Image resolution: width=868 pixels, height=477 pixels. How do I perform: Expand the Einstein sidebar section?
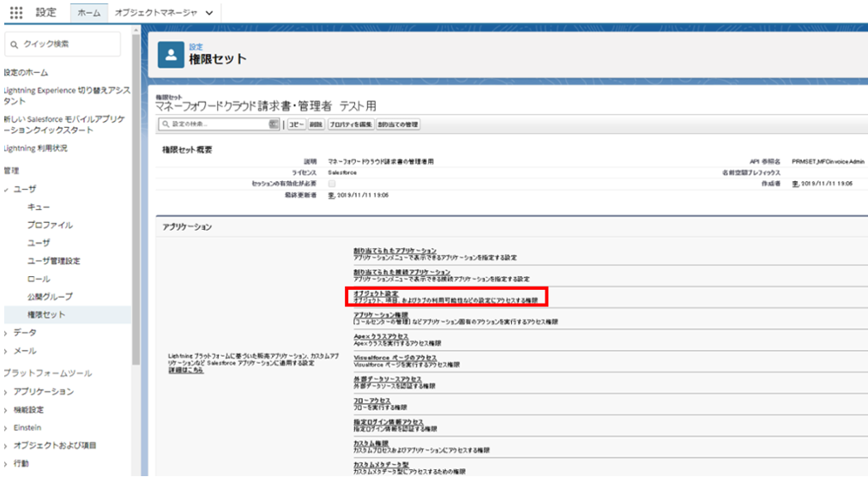tap(5, 428)
